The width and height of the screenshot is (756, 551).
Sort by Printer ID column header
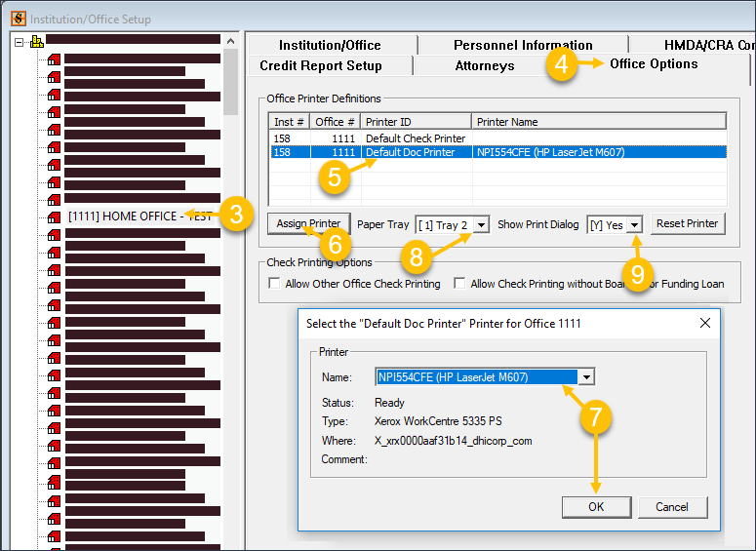click(416, 122)
